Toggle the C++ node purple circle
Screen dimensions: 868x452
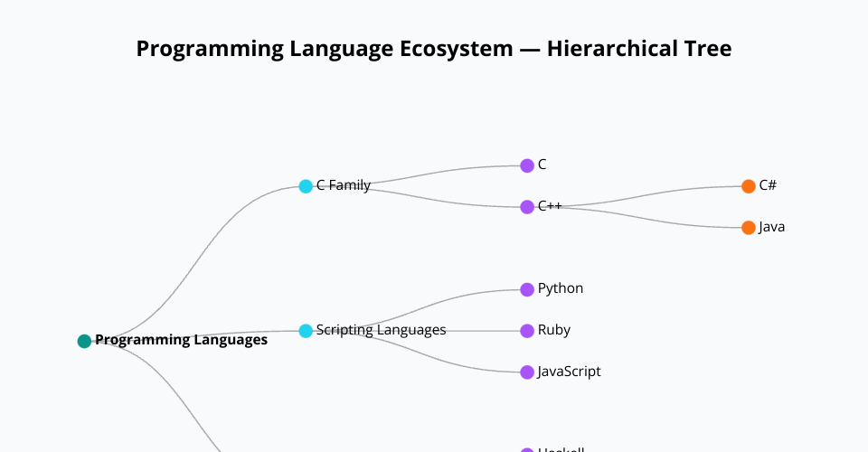527,207
